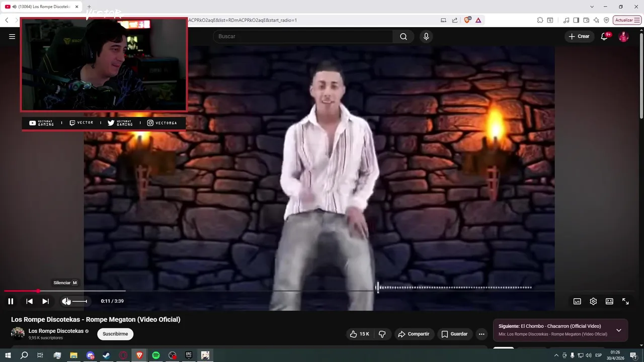This screenshot has width=644, height=362.
Task: Open the browser extensions puzzle icon
Action: coord(540,20)
